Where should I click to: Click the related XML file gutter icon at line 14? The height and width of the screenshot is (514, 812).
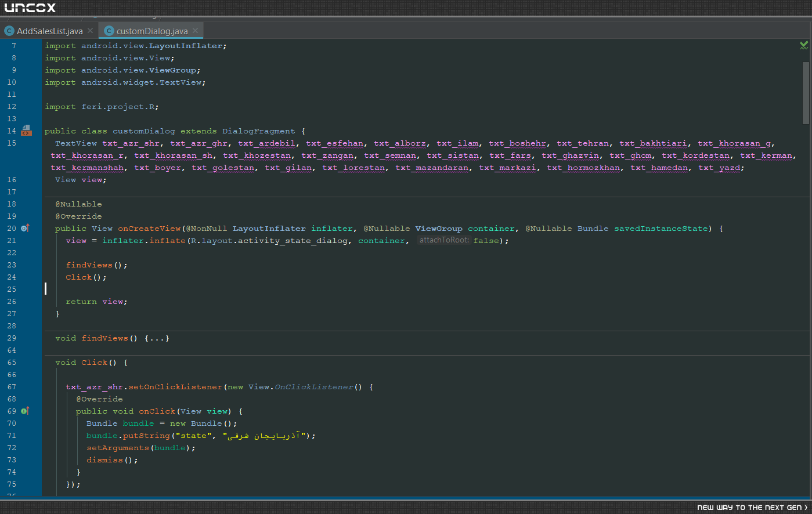pos(26,131)
